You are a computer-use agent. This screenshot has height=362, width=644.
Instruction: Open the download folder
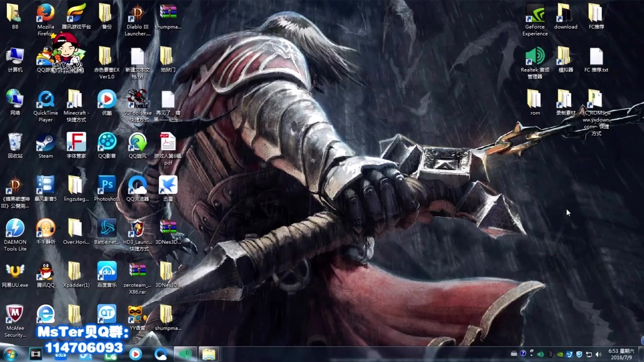[566, 16]
